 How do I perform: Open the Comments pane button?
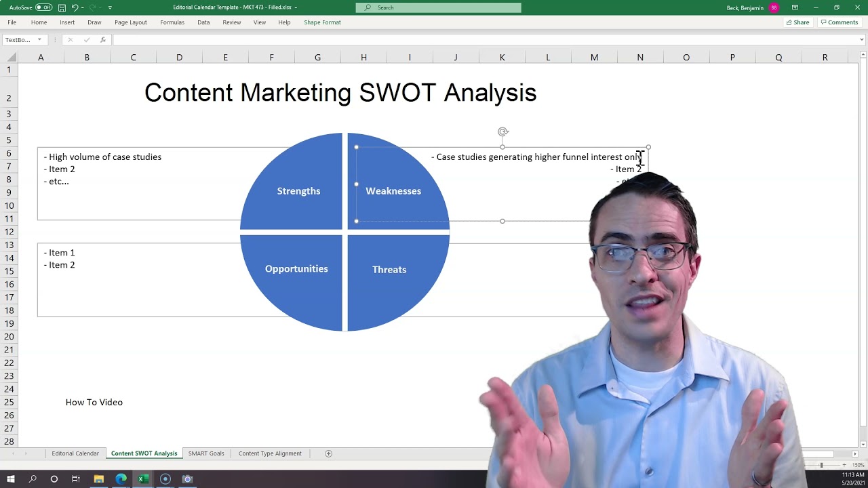[840, 22]
